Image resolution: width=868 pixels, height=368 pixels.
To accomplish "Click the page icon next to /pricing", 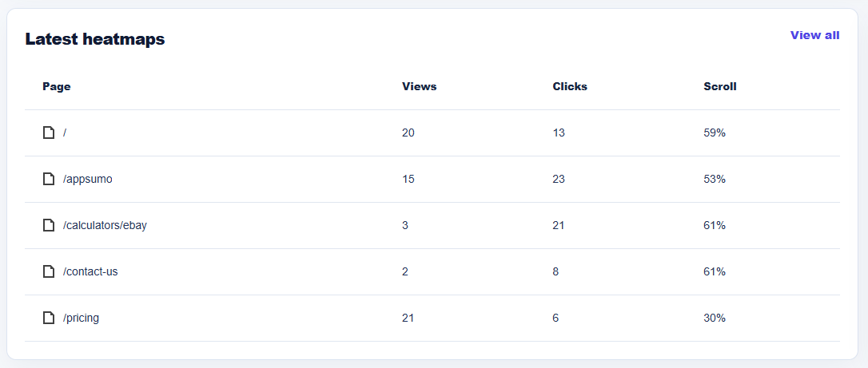I will (49, 319).
